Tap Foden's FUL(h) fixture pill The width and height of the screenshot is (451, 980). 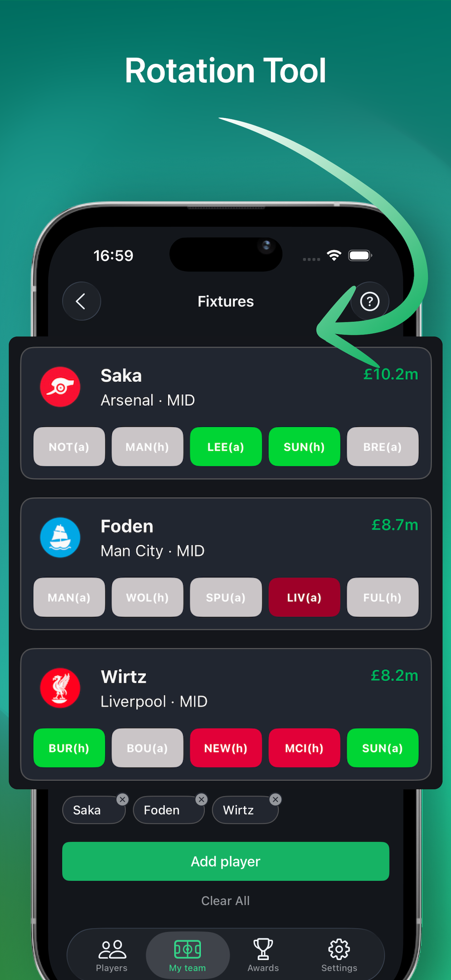[x=383, y=597]
